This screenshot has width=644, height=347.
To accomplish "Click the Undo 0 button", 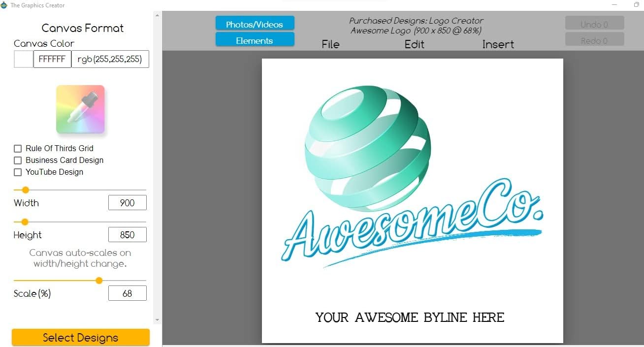I will point(594,24).
